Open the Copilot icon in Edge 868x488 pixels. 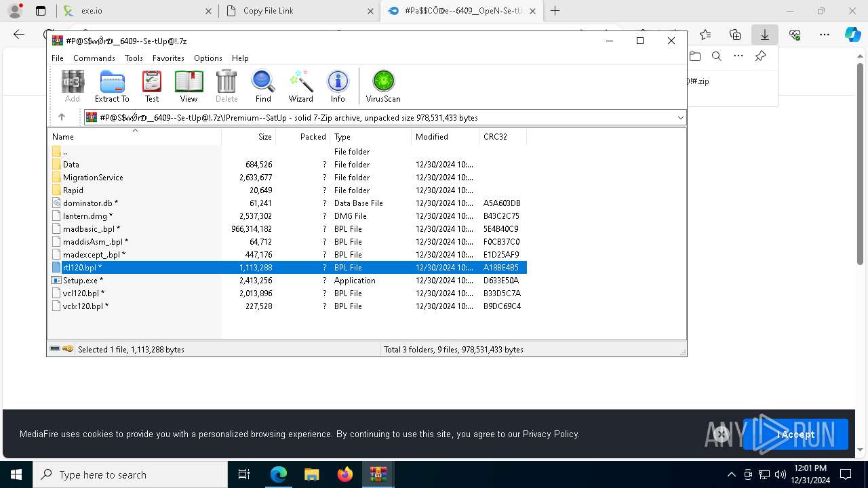(x=853, y=35)
